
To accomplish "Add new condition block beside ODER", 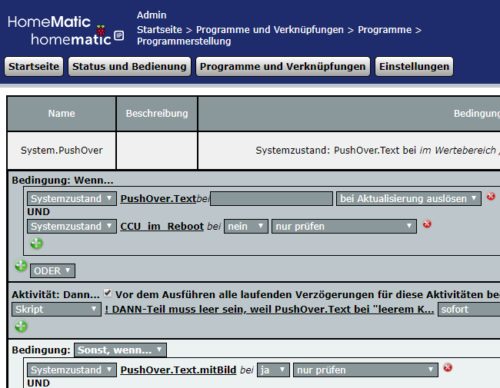I will pyautogui.click(x=21, y=266).
